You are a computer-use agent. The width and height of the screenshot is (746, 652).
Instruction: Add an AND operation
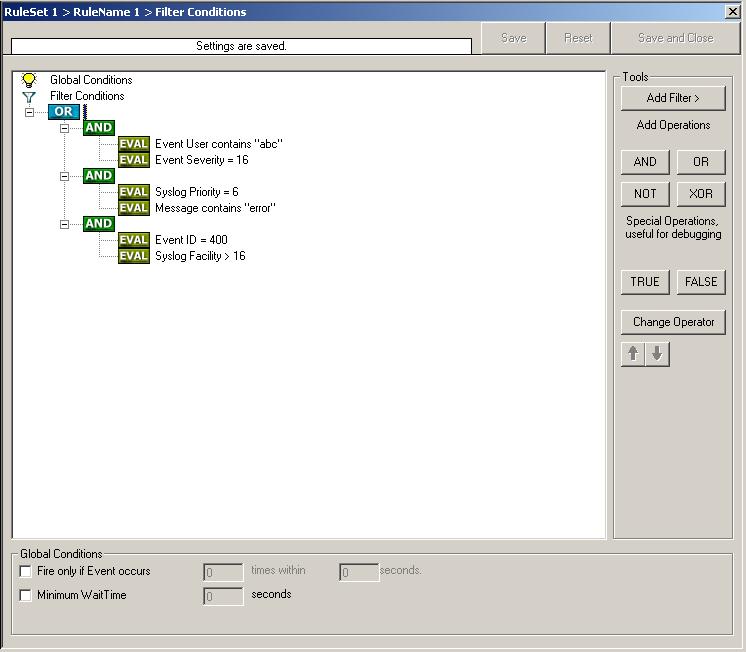(645, 162)
